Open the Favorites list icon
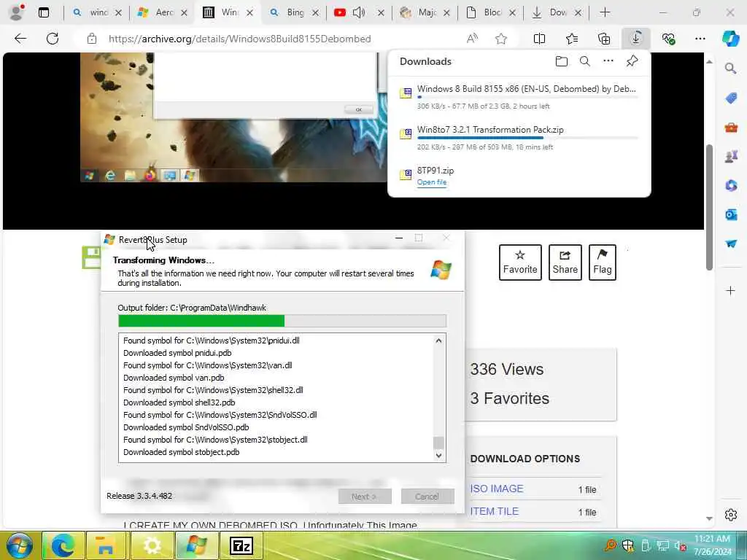The image size is (747, 560). [x=572, y=39]
